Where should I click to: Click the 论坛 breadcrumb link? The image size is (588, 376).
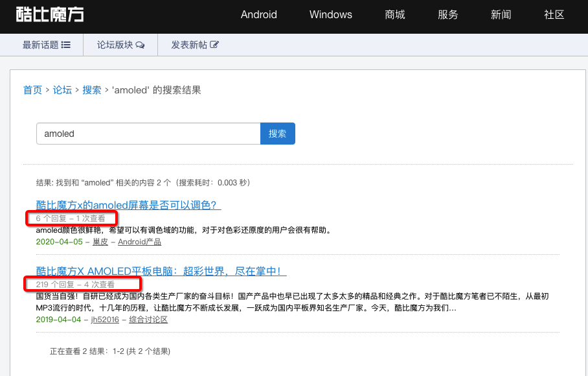pyautogui.click(x=62, y=90)
